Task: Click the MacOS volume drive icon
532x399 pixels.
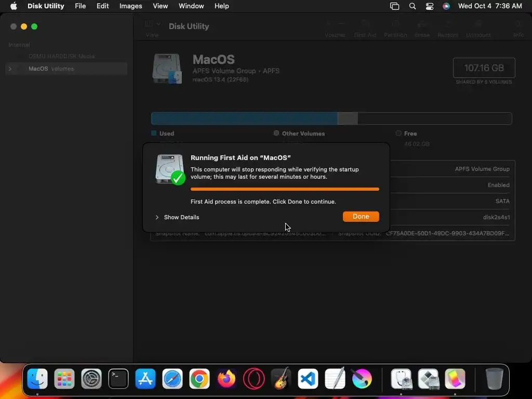Action: click(x=167, y=69)
